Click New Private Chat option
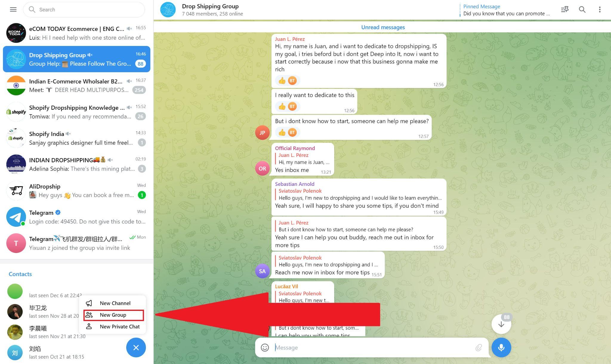The height and width of the screenshot is (364, 611). click(x=120, y=326)
